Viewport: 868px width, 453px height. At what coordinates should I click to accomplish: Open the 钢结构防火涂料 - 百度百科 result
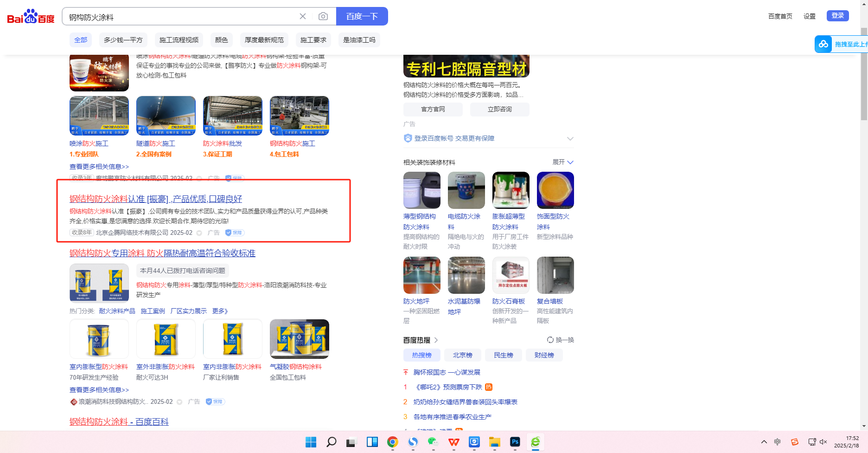tap(119, 421)
